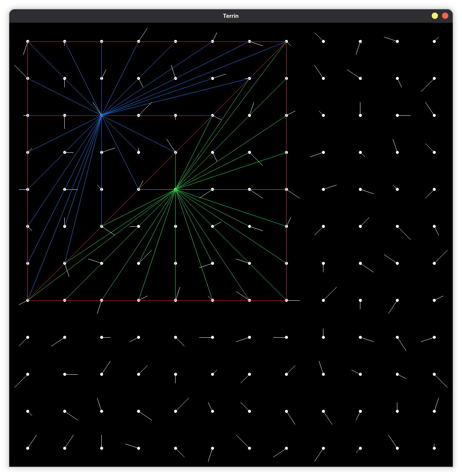
Task: Click point where green vertical line meets bottom edge
Action: pyautogui.click(x=176, y=300)
